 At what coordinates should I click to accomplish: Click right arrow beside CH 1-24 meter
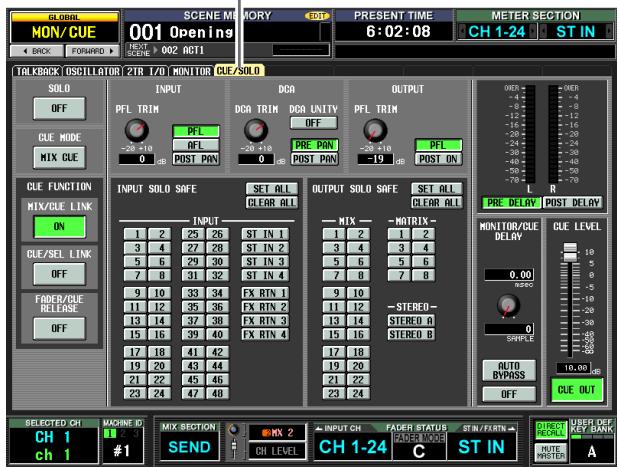click(x=533, y=31)
